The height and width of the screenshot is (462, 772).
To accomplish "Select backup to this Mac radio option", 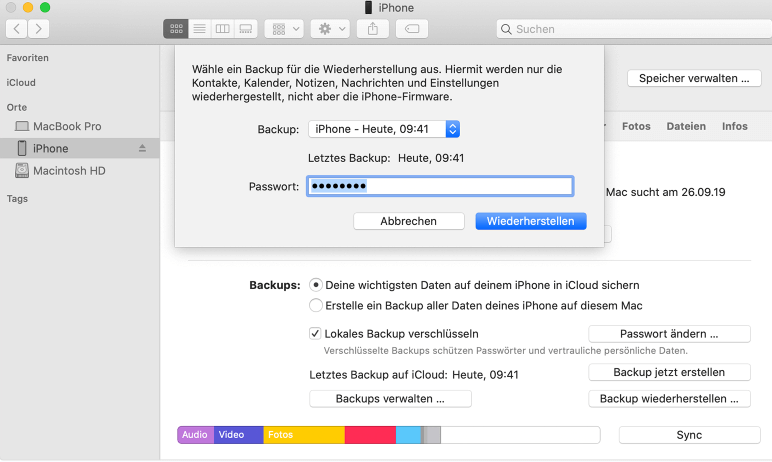I will pyautogui.click(x=316, y=305).
